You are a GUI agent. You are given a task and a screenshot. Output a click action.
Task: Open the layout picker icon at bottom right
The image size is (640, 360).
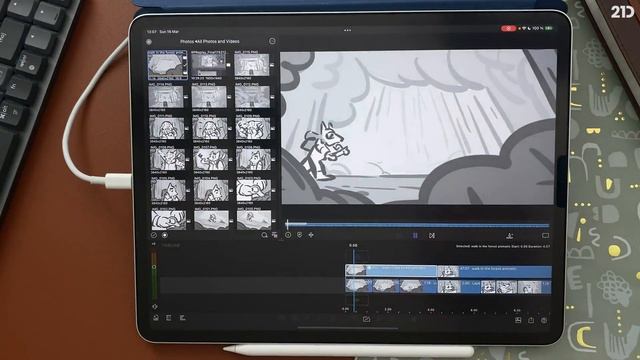(x=518, y=320)
